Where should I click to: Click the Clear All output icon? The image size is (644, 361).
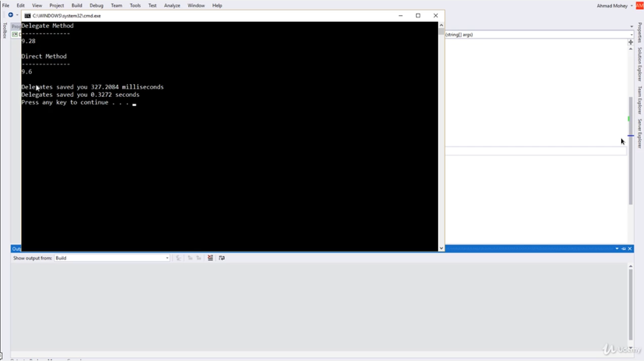pos(211,258)
